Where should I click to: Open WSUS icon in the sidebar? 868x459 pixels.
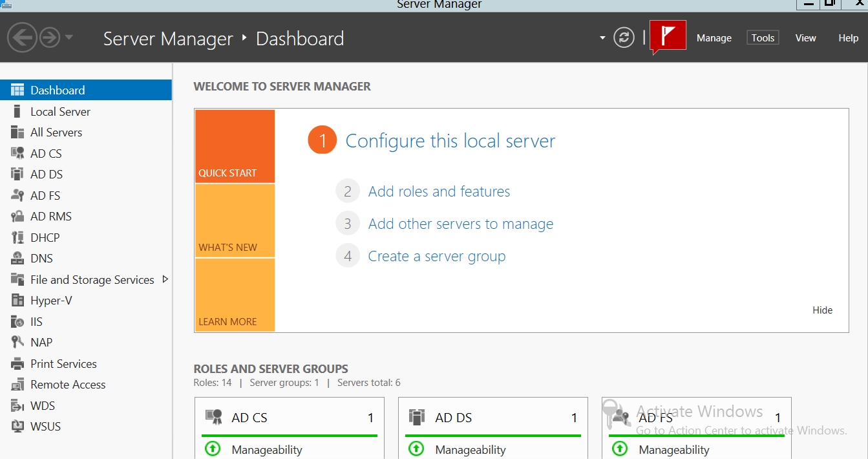[17, 427]
